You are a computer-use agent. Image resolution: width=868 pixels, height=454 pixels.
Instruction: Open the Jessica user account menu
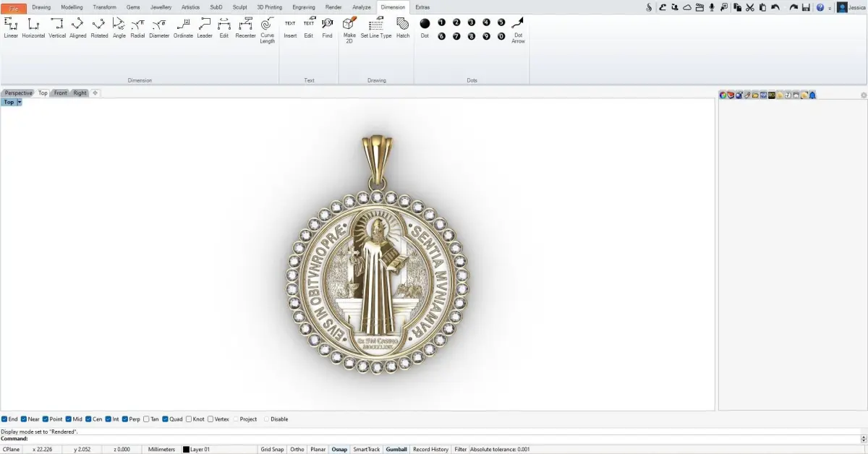(852, 7)
